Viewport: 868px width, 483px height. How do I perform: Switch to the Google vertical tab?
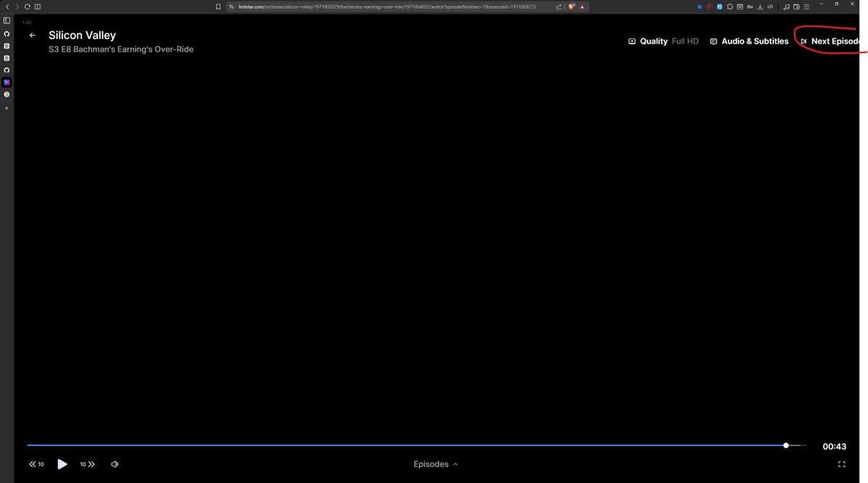pos(7,94)
